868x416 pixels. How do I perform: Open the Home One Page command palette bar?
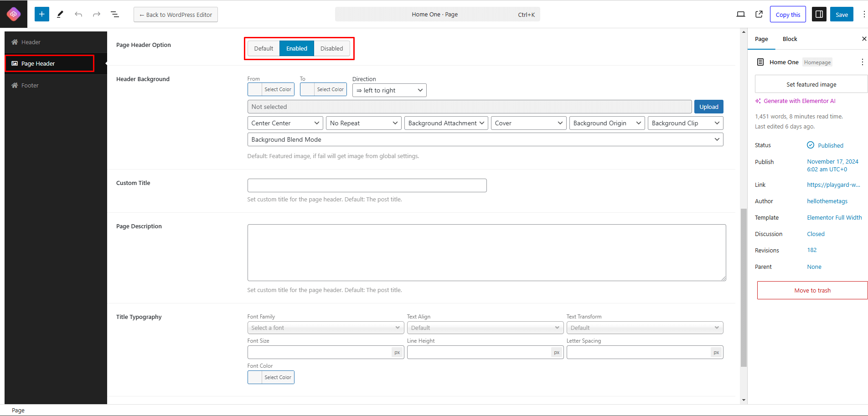coord(438,14)
